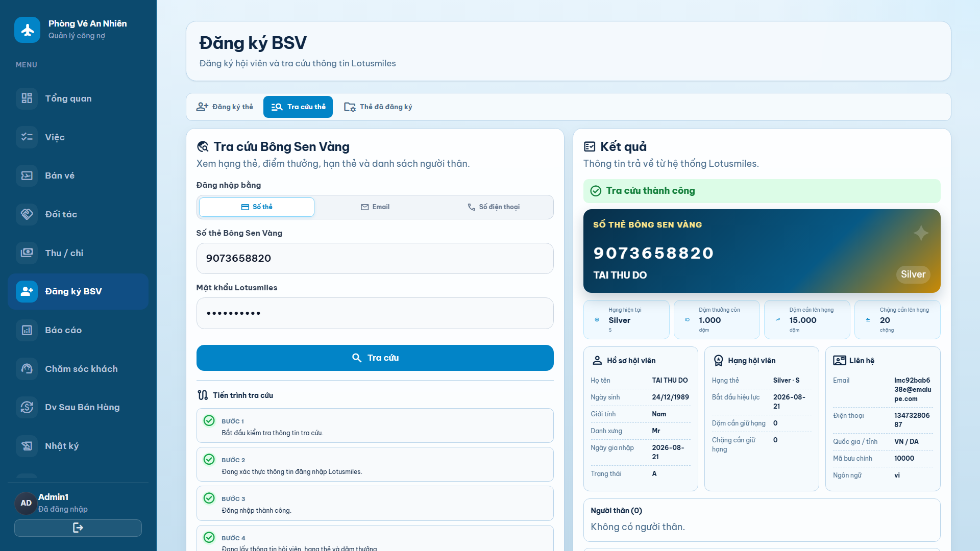Click the Chặng cần lên hạng 20 card

tap(897, 320)
